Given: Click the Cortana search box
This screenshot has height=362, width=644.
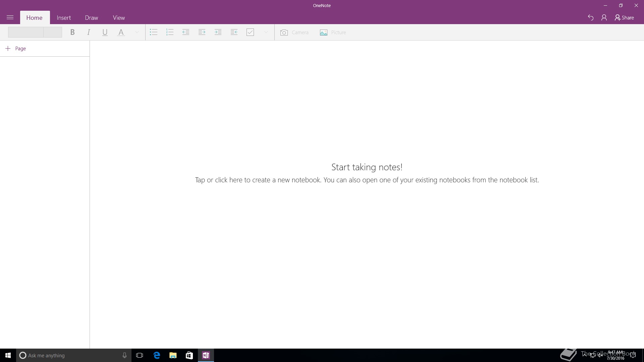Looking at the screenshot, I should click(x=74, y=355).
